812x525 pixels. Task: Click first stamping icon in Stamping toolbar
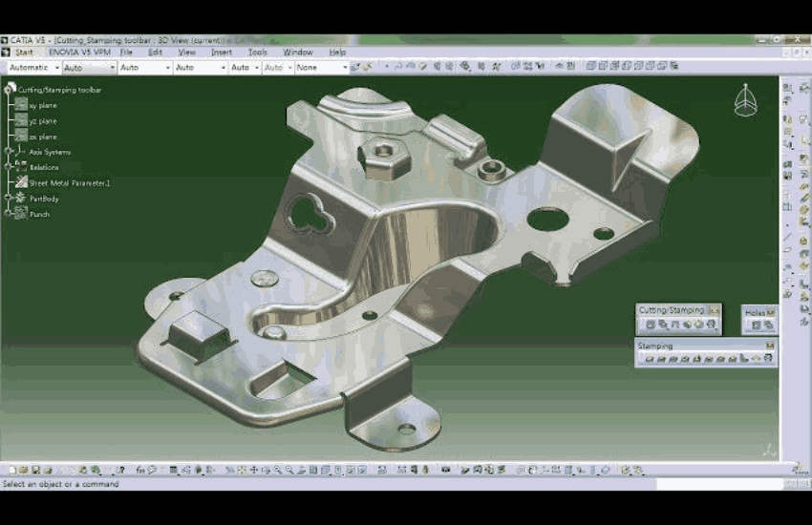pyautogui.click(x=650, y=359)
